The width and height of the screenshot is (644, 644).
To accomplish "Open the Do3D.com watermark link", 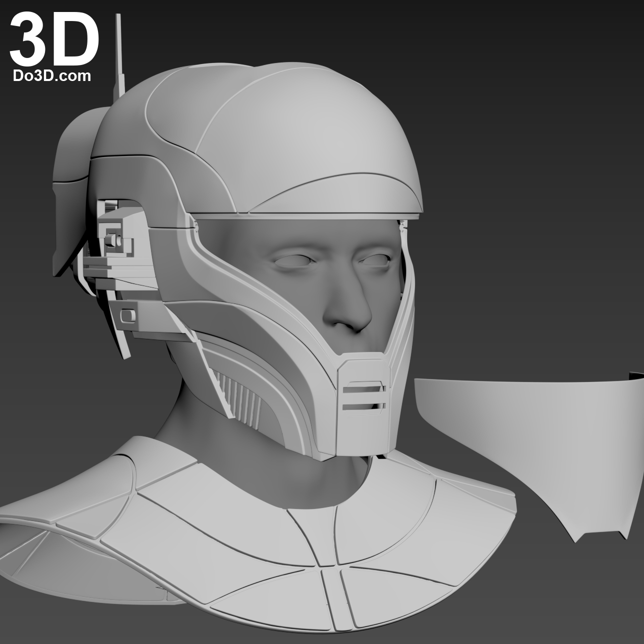I will tap(51, 76).
